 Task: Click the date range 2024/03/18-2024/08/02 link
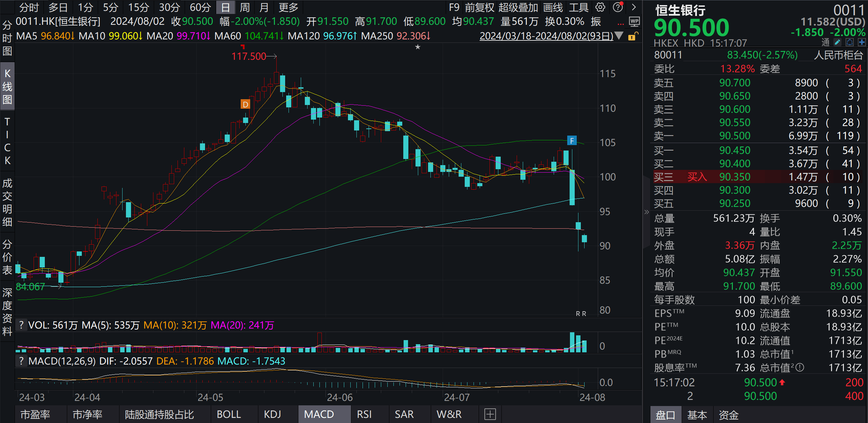coord(546,36)
